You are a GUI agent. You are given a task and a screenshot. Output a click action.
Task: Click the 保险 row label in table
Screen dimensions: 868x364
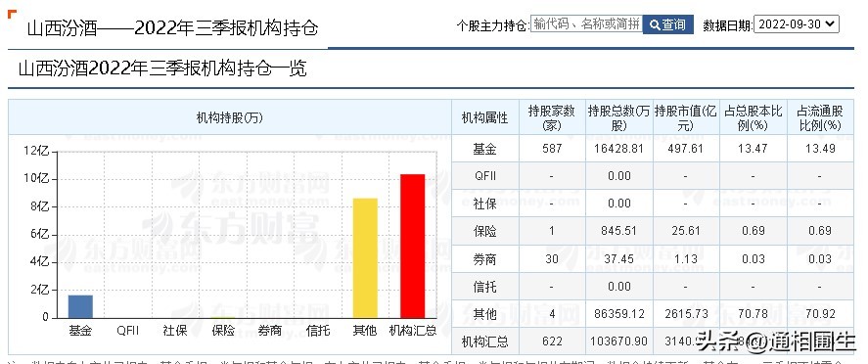tap(485, 231)
